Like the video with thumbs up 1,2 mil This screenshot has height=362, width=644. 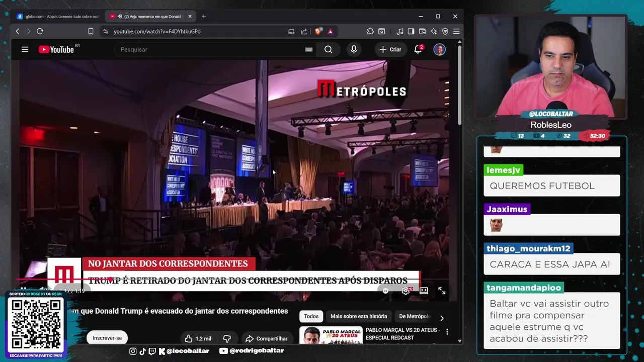[198, 338]
